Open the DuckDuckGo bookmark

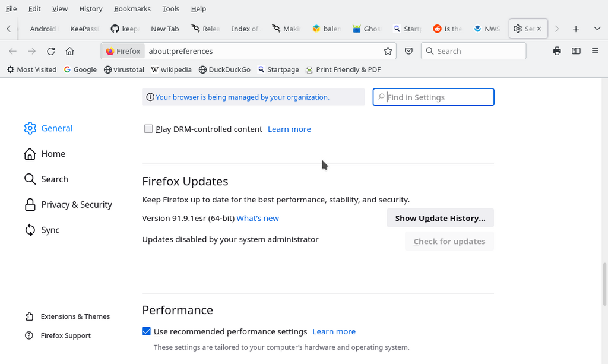click(x=224, y=70)
